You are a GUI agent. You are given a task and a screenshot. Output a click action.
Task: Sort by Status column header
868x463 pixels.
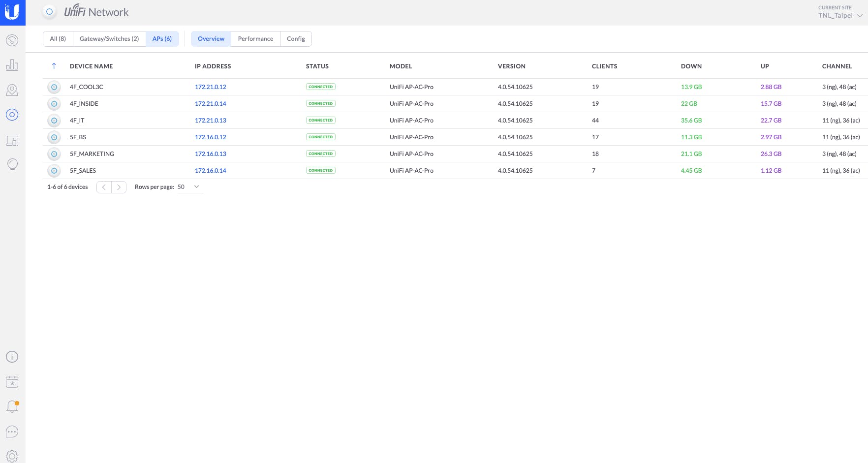point(317,66)
